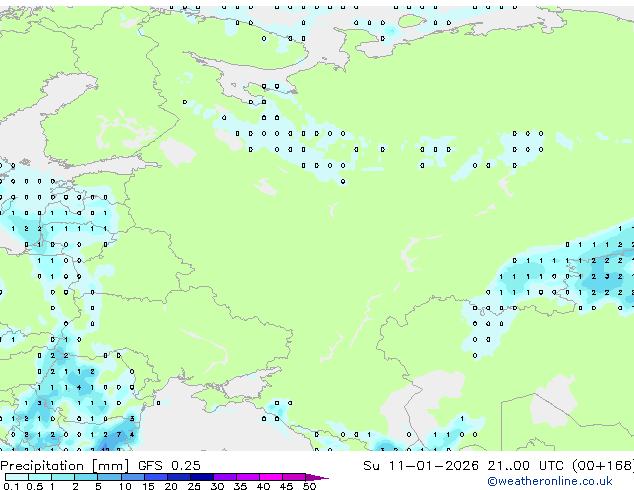Select the 45–50 mm legend swatch

(x=294, y=477)
